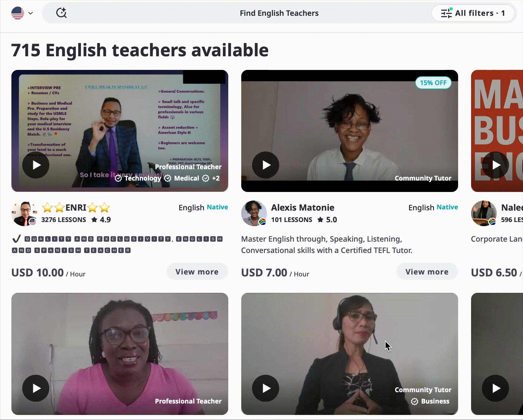
Task: Select the Business specialty badge on the tutor video
Action: [431, 401]
